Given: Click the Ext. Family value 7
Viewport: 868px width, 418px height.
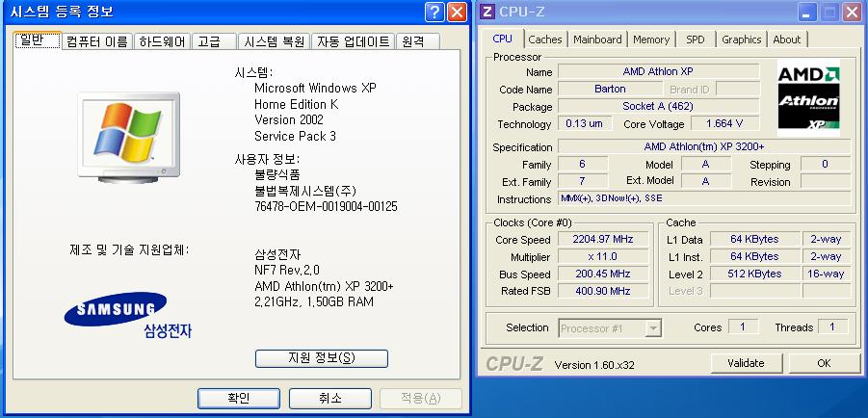Looking at the screenshot, I should [x=582, y=181].
